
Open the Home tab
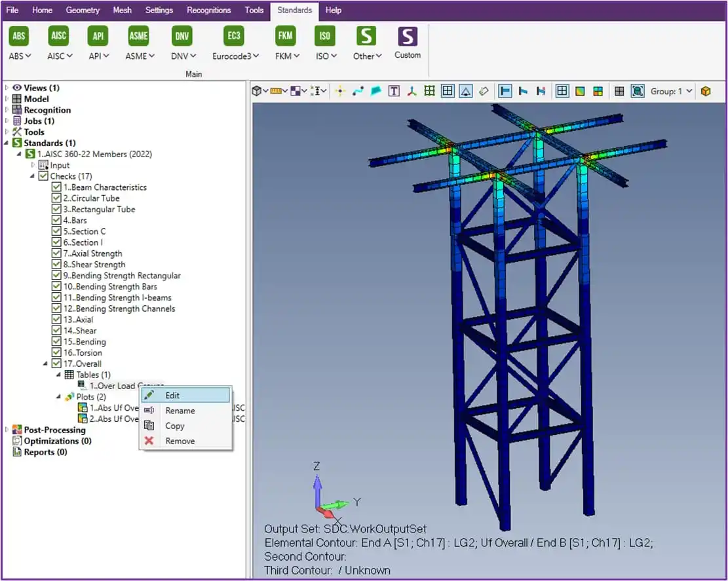coord(42,10)
